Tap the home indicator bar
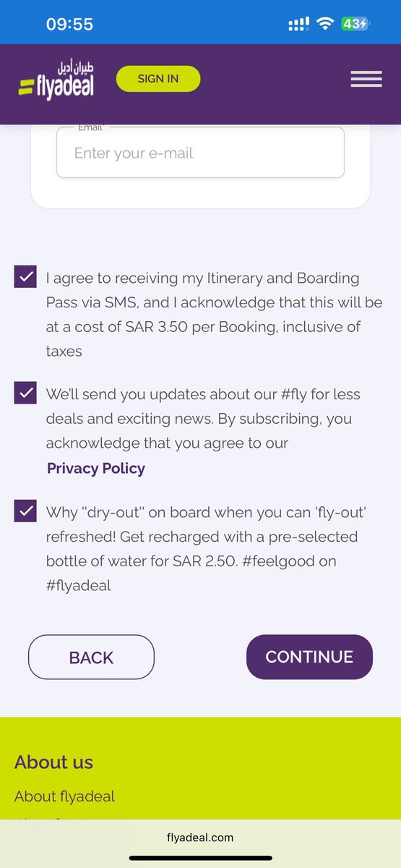Screen dimensions: 401x868 (x=200, y=858)
